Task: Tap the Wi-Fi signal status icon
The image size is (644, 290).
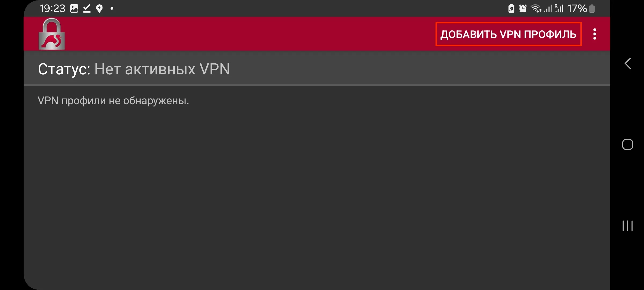Action: [x=536, y=9]
